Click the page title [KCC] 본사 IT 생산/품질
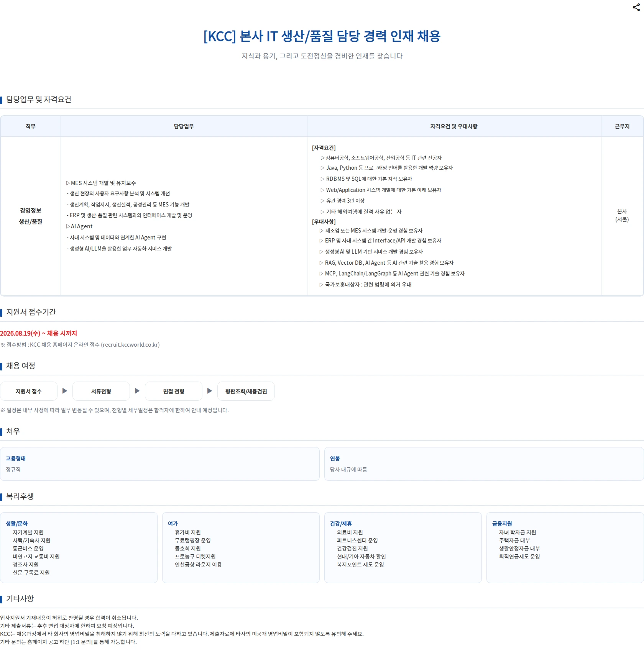This screenshot has width=644, height=657. (x=322, y=36)
